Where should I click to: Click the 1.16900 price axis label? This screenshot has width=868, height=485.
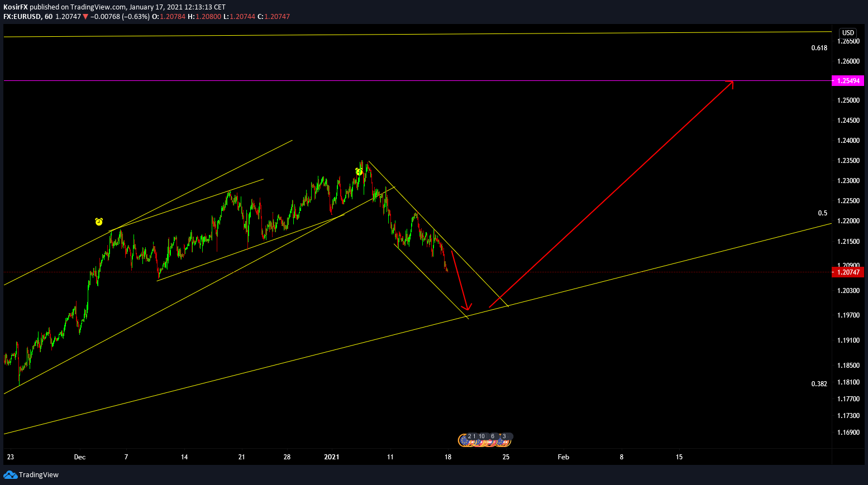coord(848,433)
